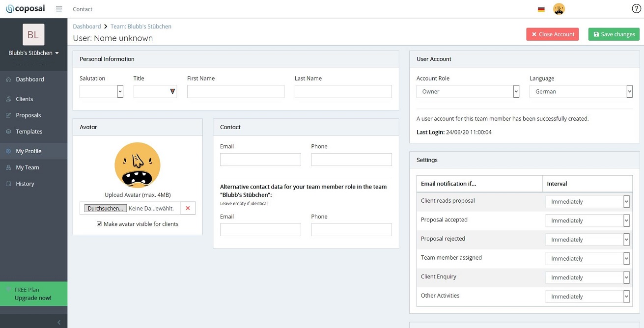Click the user avatar icon in header
Screen dimensions: 644x328
pos(559,9)
